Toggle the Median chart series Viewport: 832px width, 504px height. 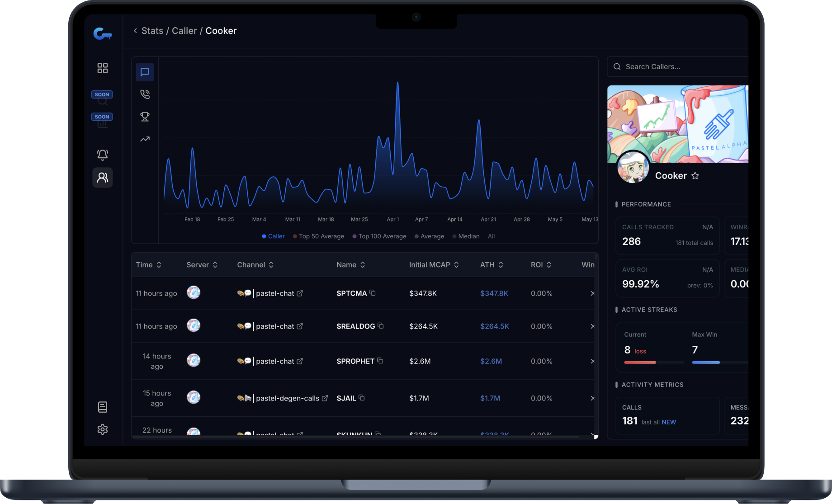click(466, 236)
